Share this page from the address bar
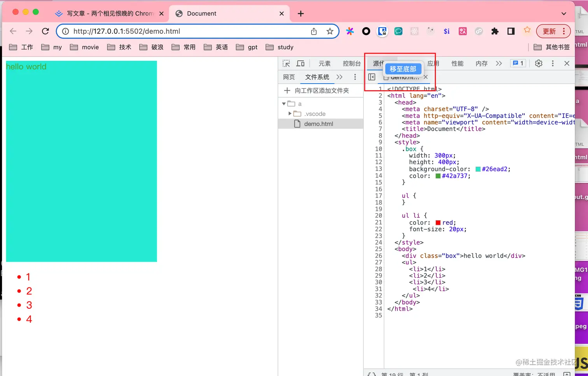The height and width of the screenshot is (376, 588). point(314,31)
